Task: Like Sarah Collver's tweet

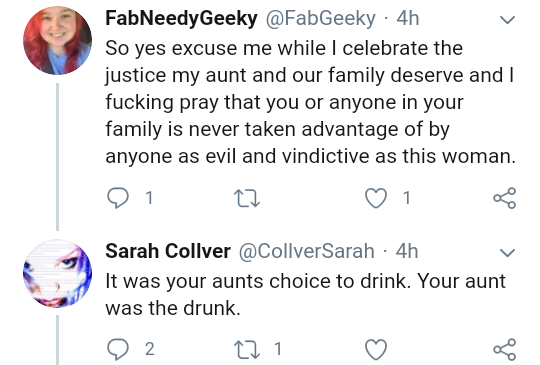Action: pos(376,350)
